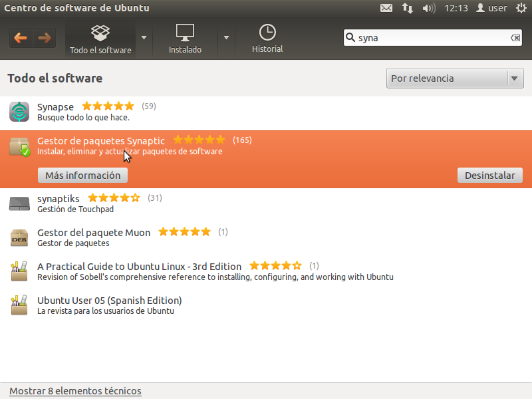Clear the search text with the erase icon
This screenshot has height=399, width=532.
coord(515,38)
